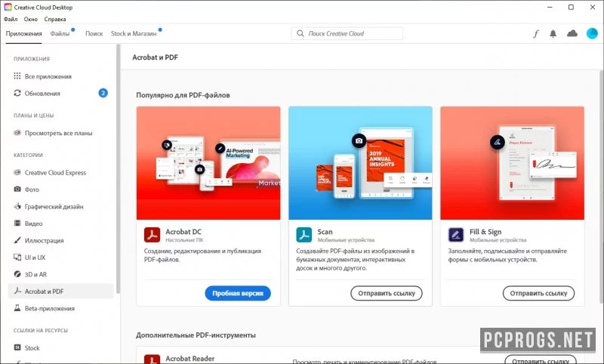
Task: Click the Creative Cloud title bar logo
Action: click(8, 7)
